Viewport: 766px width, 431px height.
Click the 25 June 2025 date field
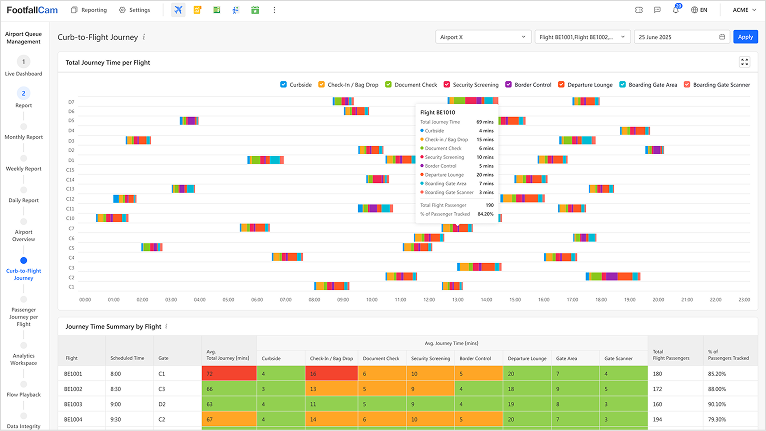coord(682,37)
